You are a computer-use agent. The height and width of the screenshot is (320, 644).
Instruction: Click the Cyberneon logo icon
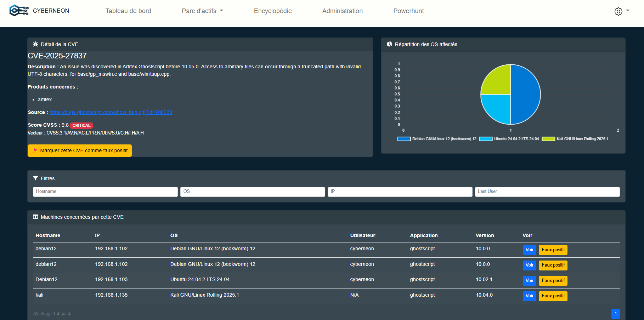click(19, 11)
